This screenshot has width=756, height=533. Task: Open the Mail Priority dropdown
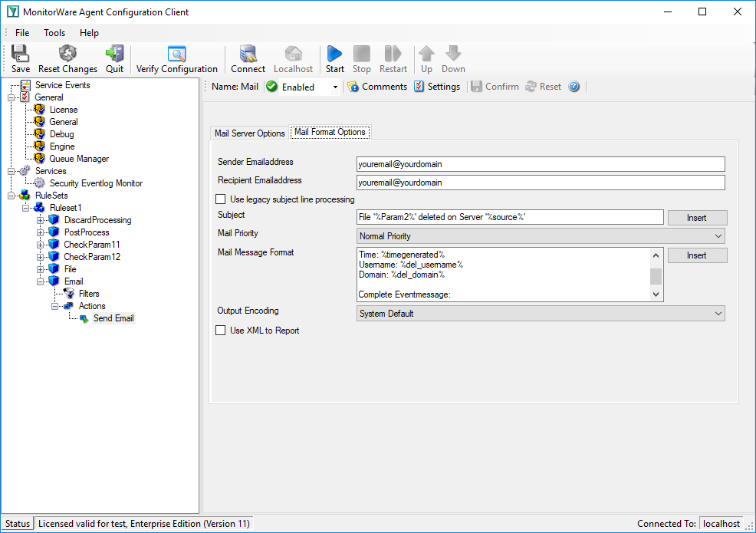click(x=541, y=236)
